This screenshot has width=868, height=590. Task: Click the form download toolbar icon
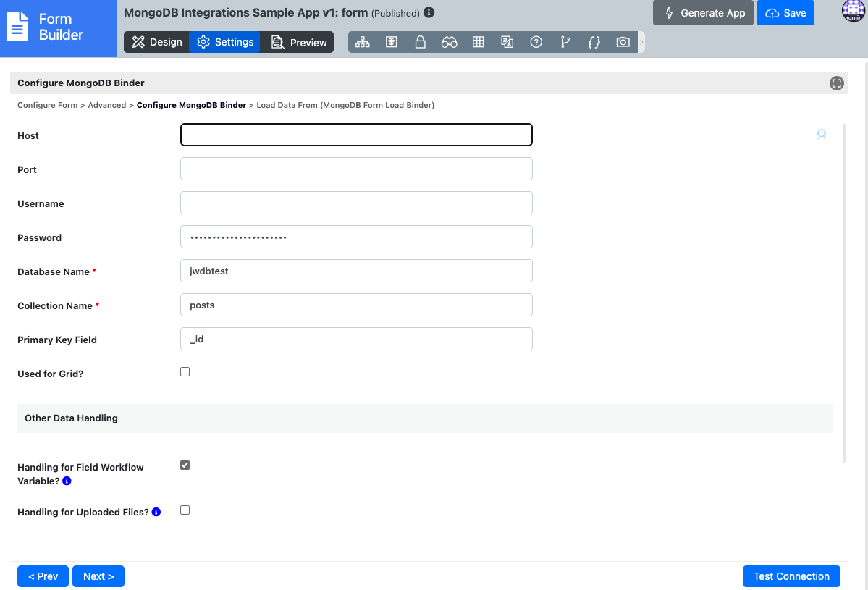(392, 42)
